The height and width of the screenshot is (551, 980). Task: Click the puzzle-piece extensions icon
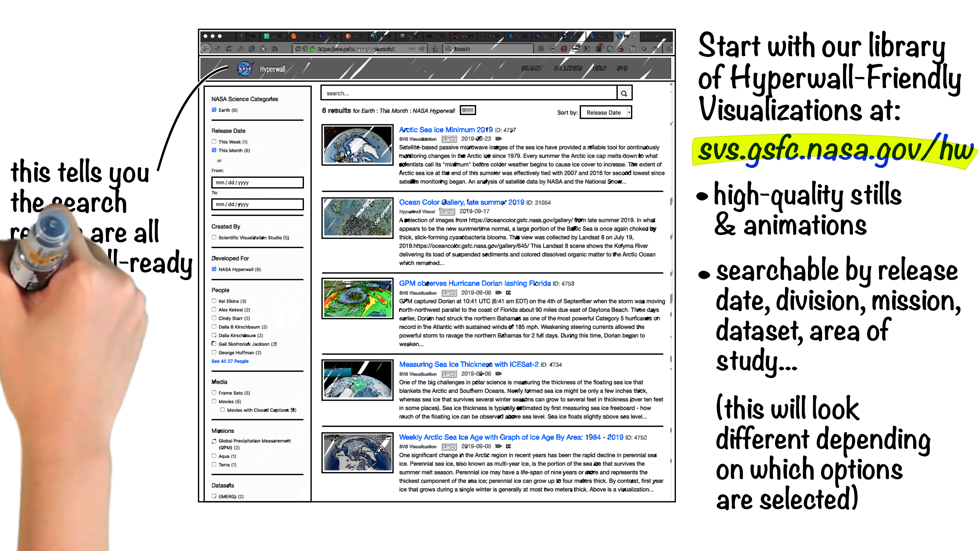click(263, 49)
